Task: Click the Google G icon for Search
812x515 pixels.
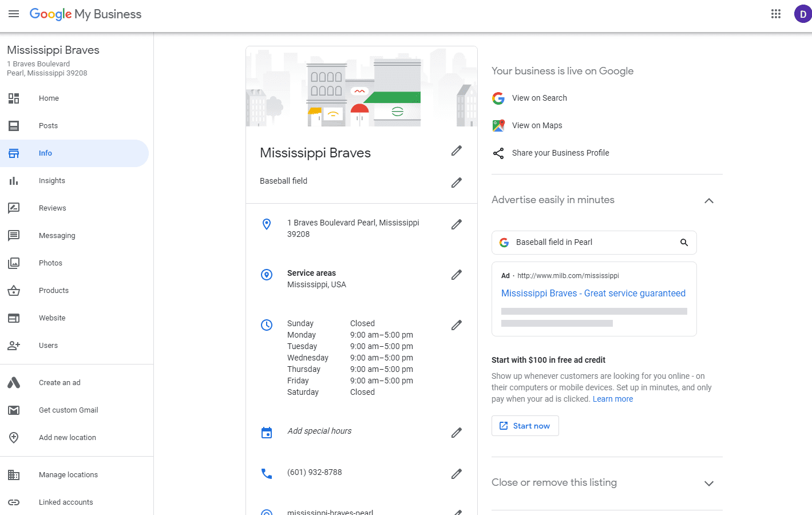Action: 498,98
